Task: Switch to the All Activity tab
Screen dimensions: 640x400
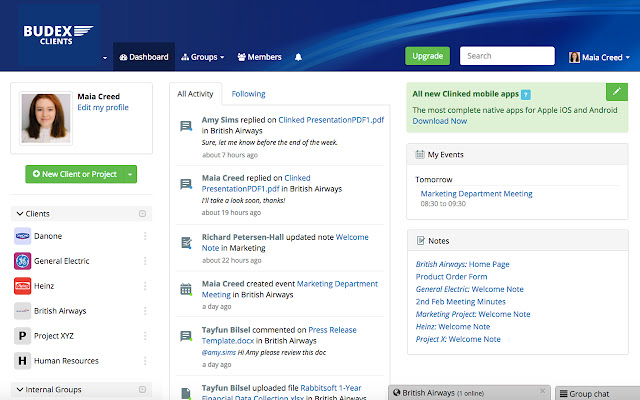Action: point(195,94)
